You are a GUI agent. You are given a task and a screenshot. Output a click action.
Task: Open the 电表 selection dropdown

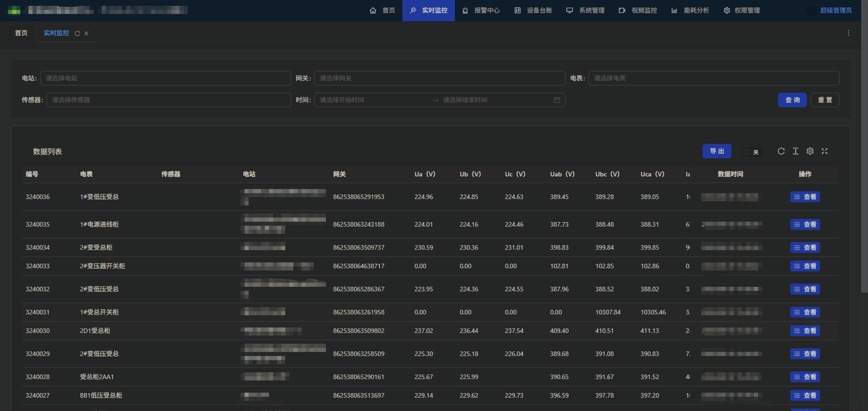714,78
